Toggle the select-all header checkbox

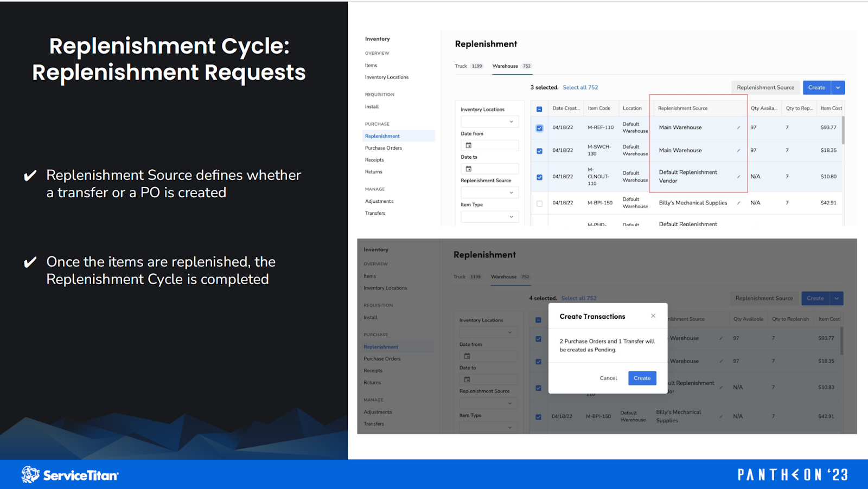(539, 108)
